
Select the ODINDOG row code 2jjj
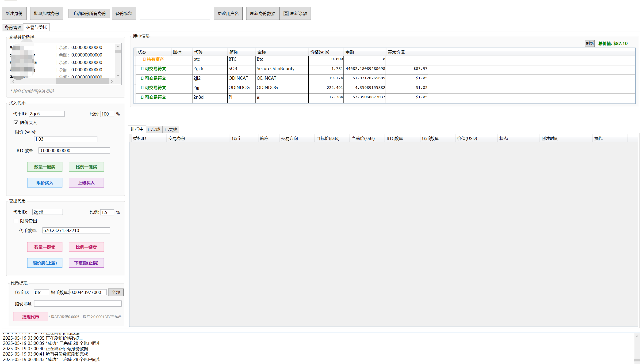tap(385, 89)
